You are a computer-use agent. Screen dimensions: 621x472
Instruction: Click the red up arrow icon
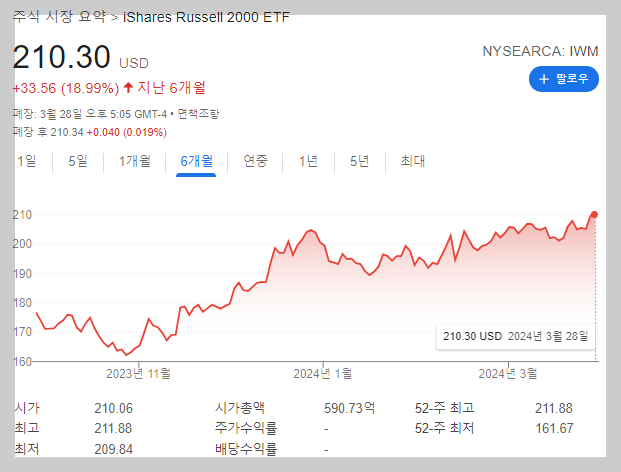(x=128, y=87)
